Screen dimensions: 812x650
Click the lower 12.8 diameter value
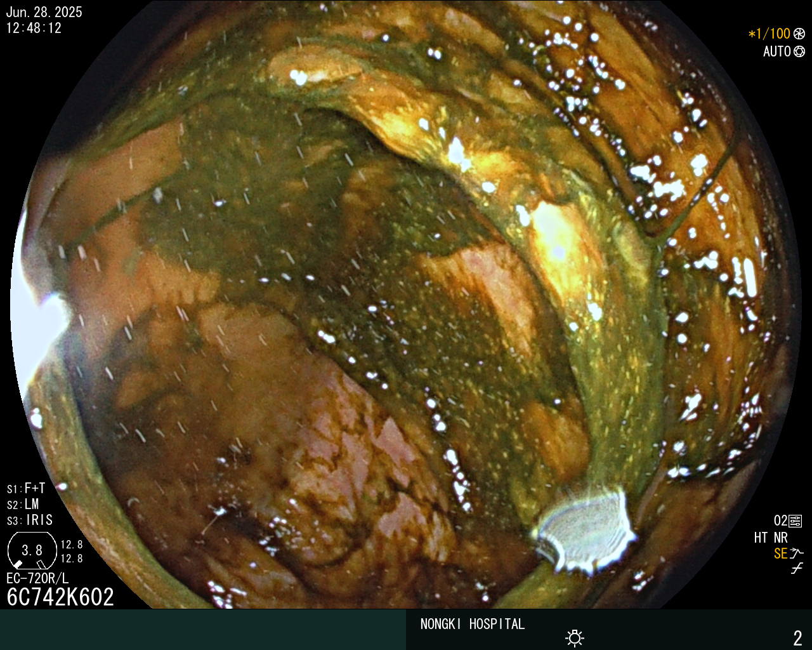72,559
